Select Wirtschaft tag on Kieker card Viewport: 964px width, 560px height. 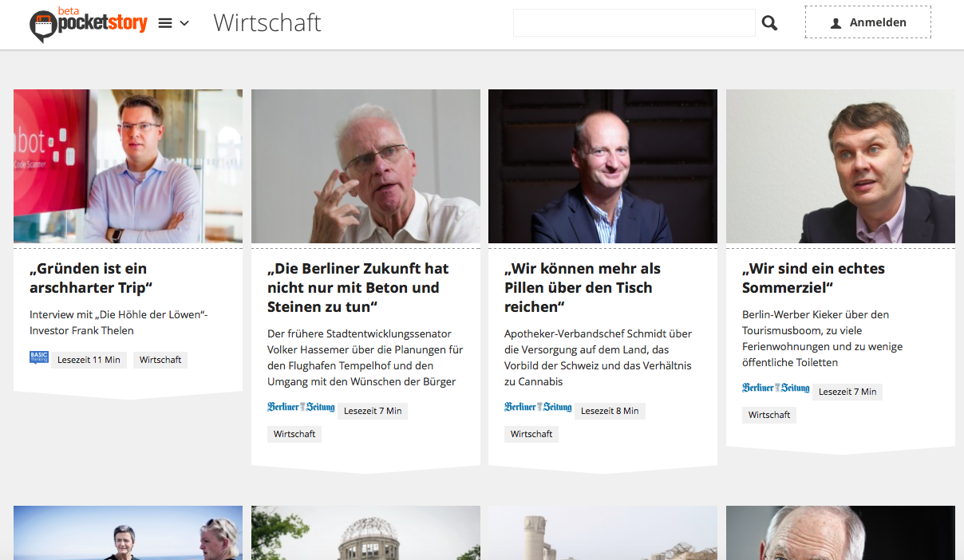point(769,415)
